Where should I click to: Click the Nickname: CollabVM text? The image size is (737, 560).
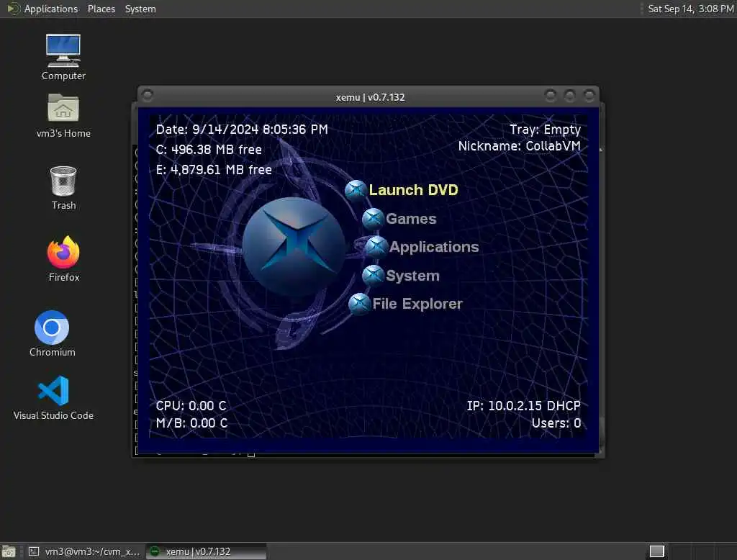[x=520, y=146]
